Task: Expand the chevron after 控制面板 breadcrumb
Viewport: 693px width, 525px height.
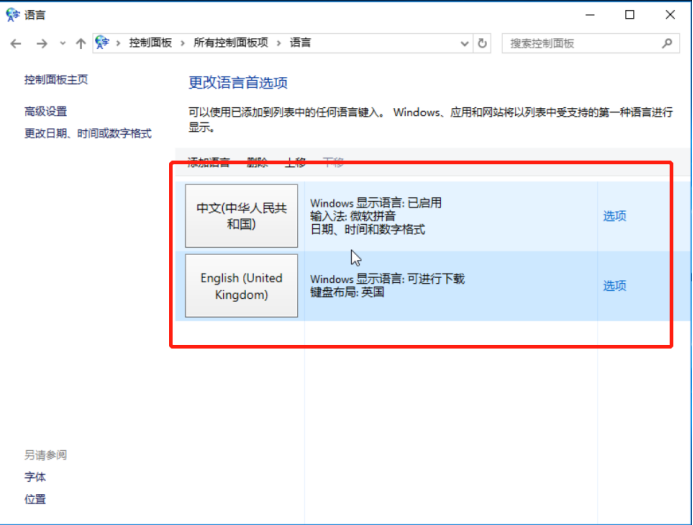Action: [x=182, y=43]
